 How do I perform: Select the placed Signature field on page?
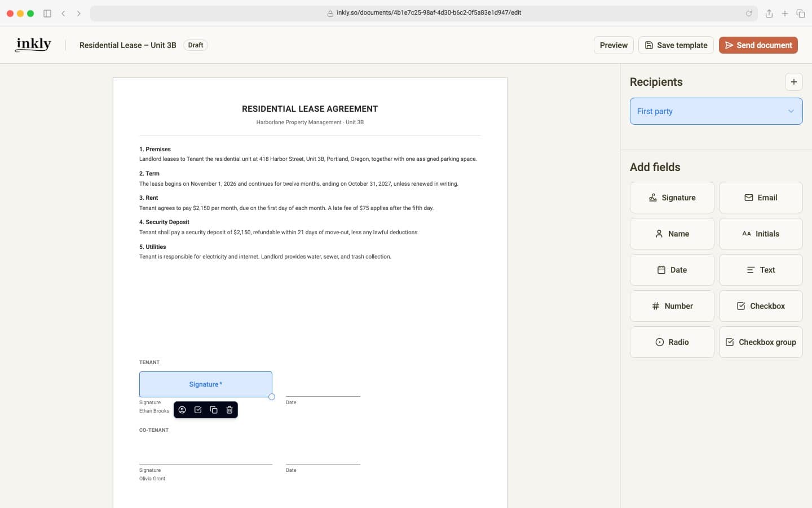pos(206,384)
